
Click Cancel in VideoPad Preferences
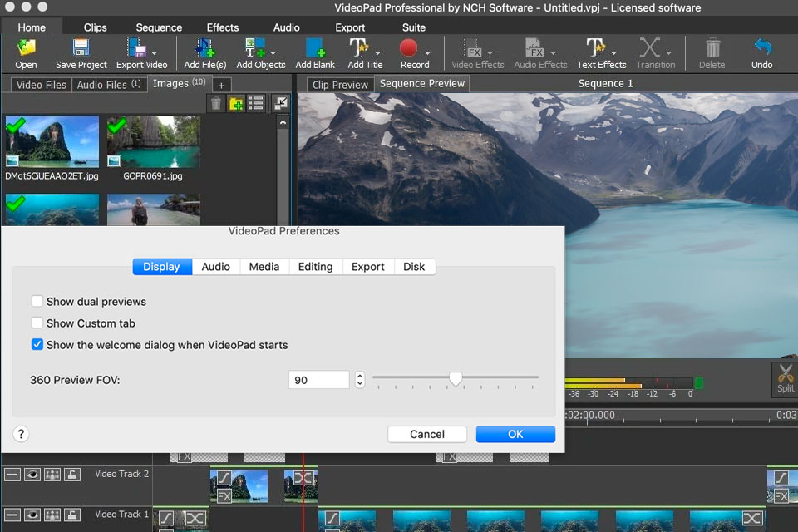pos(427,434)
